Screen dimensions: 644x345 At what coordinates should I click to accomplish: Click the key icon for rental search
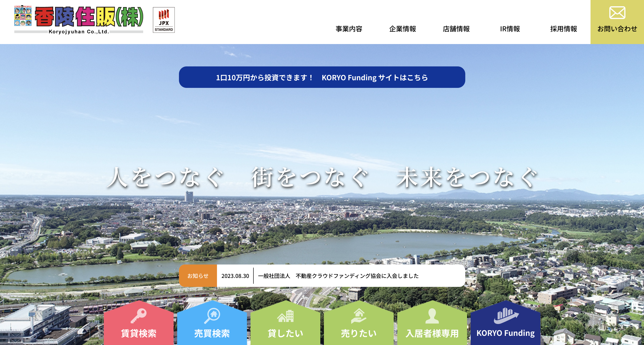click(x=138, y=316)
